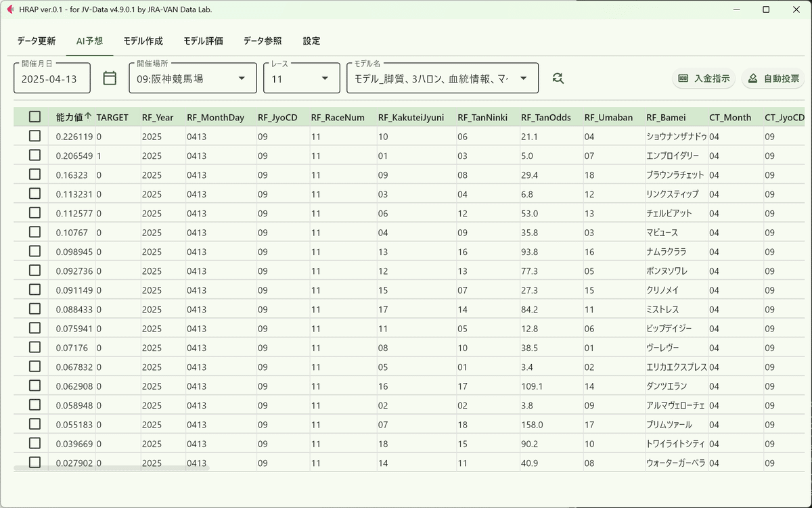Click the 入金指示 button
The height and width of the screenshot is (508, 812).
704,78
